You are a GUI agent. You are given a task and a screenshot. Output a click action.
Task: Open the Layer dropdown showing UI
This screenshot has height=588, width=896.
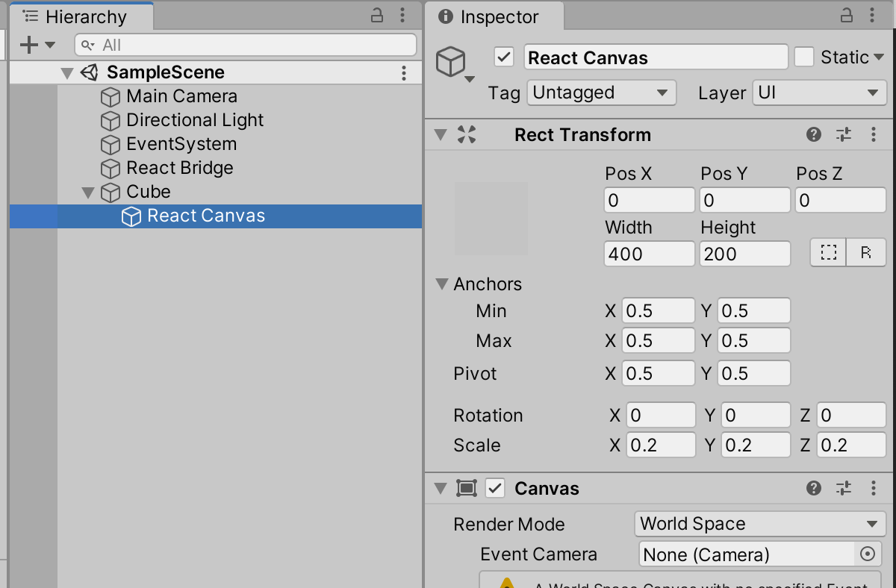(x=818, y=93)
